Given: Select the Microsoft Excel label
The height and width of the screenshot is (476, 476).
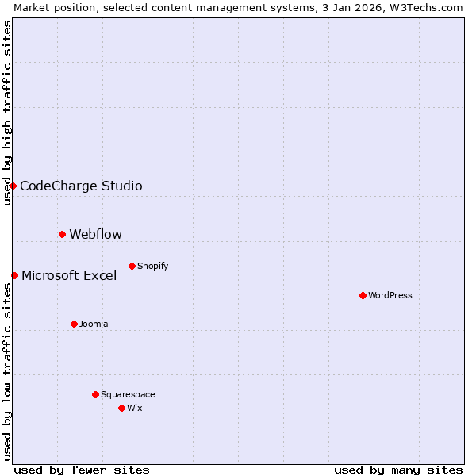Looking at the screenshot, I should (x=69, y=275).
